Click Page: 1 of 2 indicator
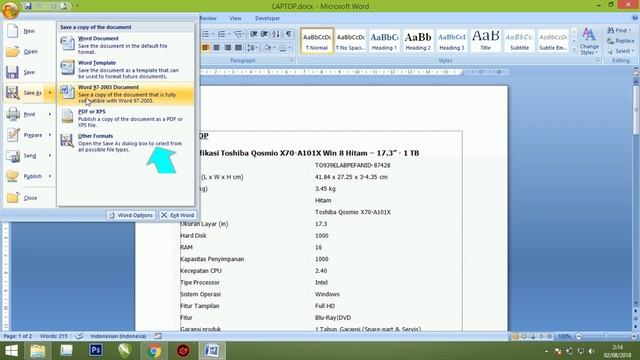640x360 pixels. [18, 336]
